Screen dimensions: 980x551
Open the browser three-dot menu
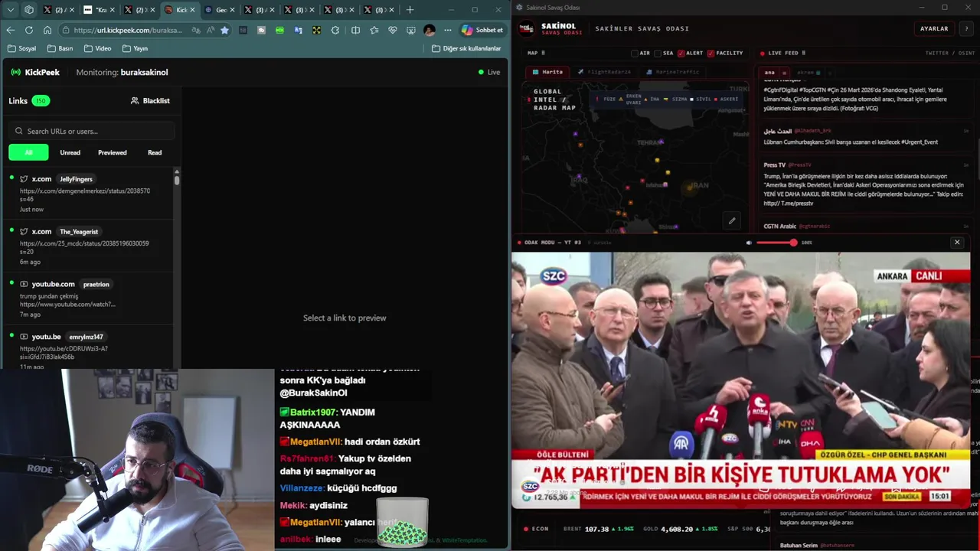[448, 30]
